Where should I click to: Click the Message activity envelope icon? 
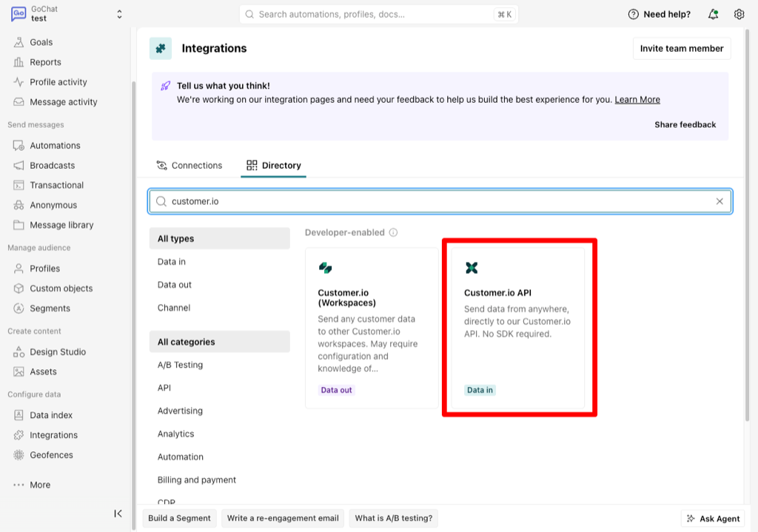click(19, 101)
